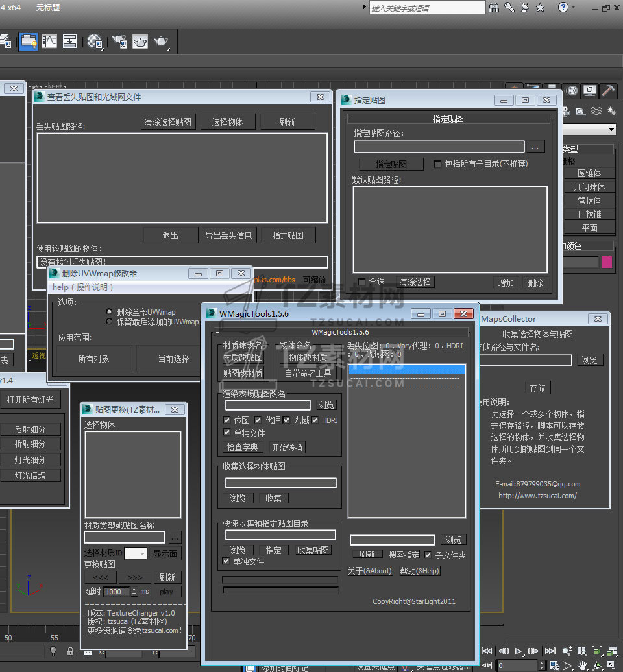623x672 pixels.
Task: Collapse the 类型 rollout in command panel
Action: [x=588, y=149]
